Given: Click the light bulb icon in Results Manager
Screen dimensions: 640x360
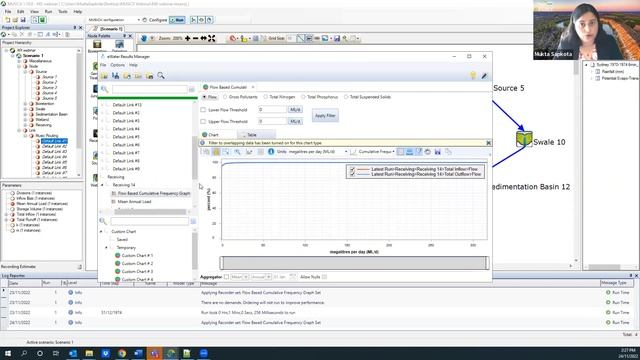Looking at the screenshot, I should click(x=473, y=76).
